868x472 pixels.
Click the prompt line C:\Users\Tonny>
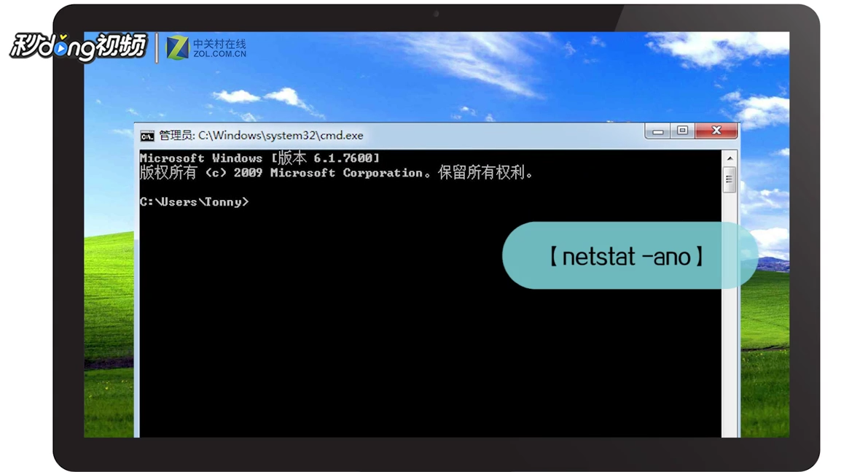tap(195, 202)
